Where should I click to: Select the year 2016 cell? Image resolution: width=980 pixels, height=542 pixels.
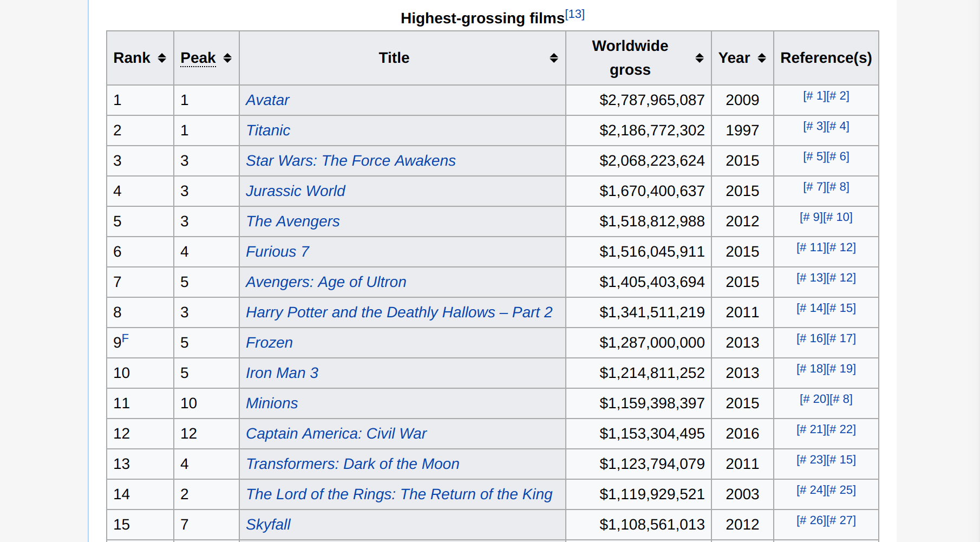click(x=742, y=434)
